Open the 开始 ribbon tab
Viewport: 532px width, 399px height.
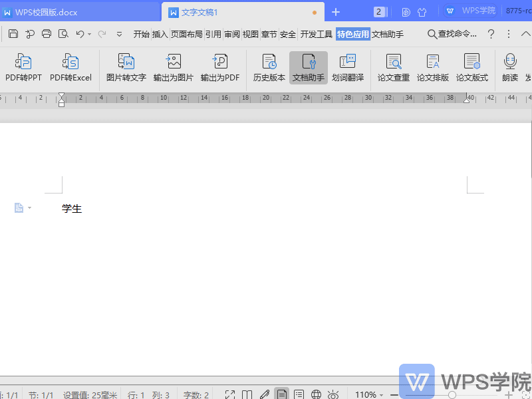[x=141, y=34]
